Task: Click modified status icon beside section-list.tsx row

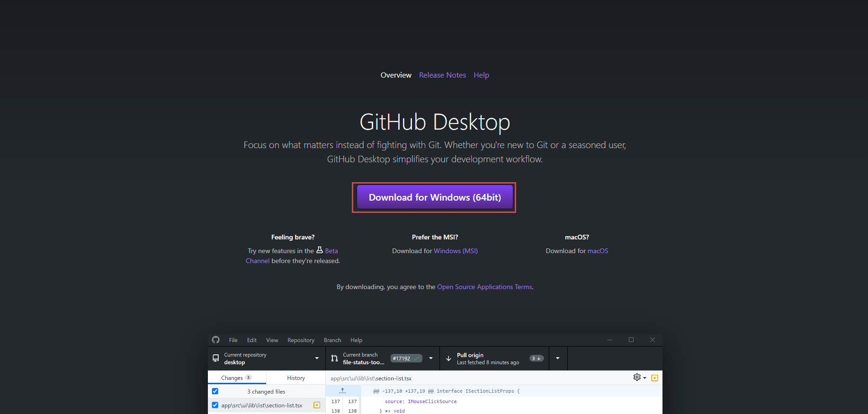Action: (x=317, y=405)
